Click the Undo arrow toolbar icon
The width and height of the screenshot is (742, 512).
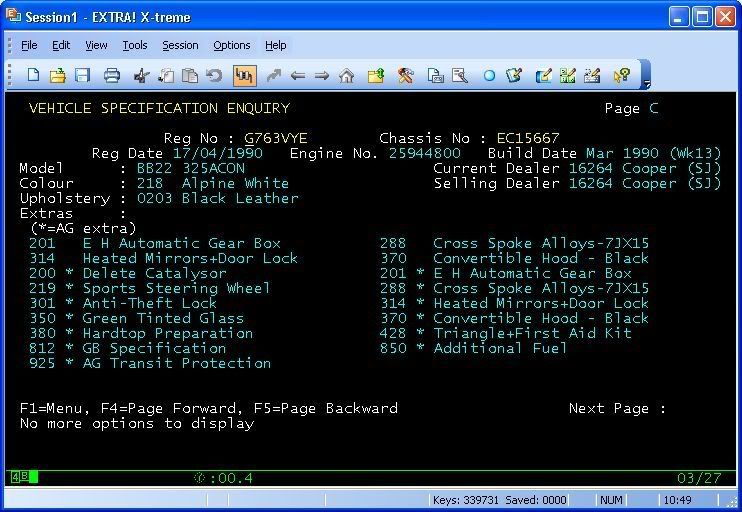[x=214, y=75]
